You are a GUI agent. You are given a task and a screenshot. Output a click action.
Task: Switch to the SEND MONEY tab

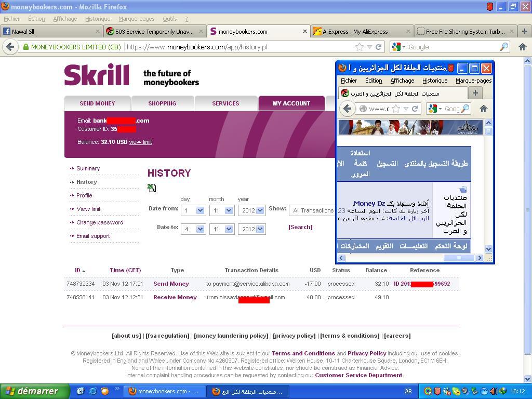point(97,103)
